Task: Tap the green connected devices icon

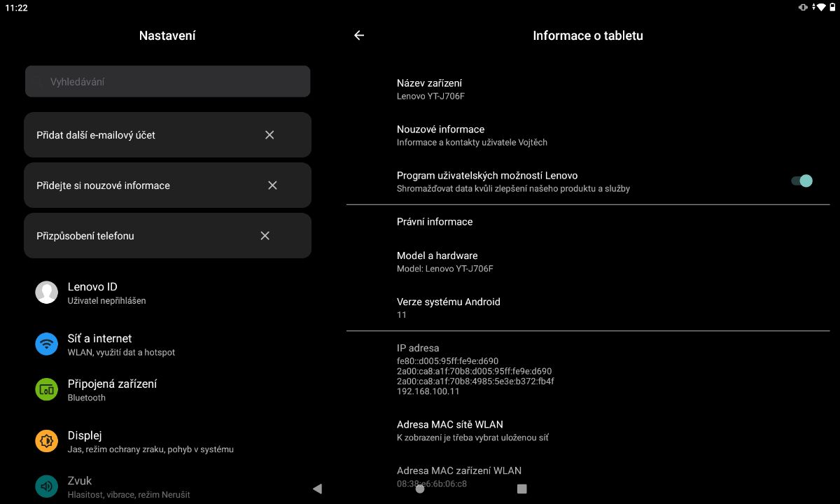Action: [46, 390]
